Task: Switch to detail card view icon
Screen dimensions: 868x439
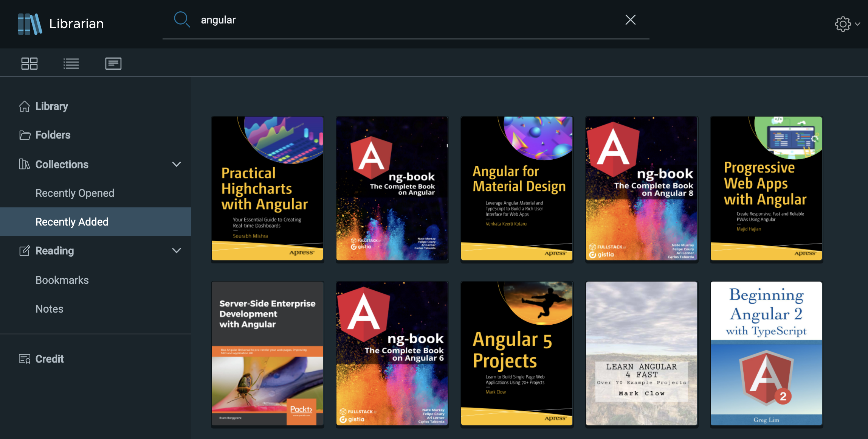Action: [x=113, y=63]
